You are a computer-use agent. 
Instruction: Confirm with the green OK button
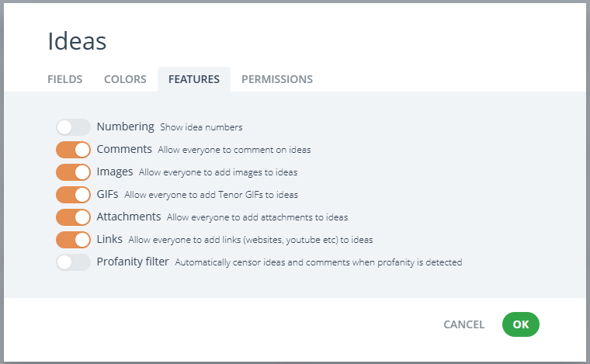coord(521,324)
